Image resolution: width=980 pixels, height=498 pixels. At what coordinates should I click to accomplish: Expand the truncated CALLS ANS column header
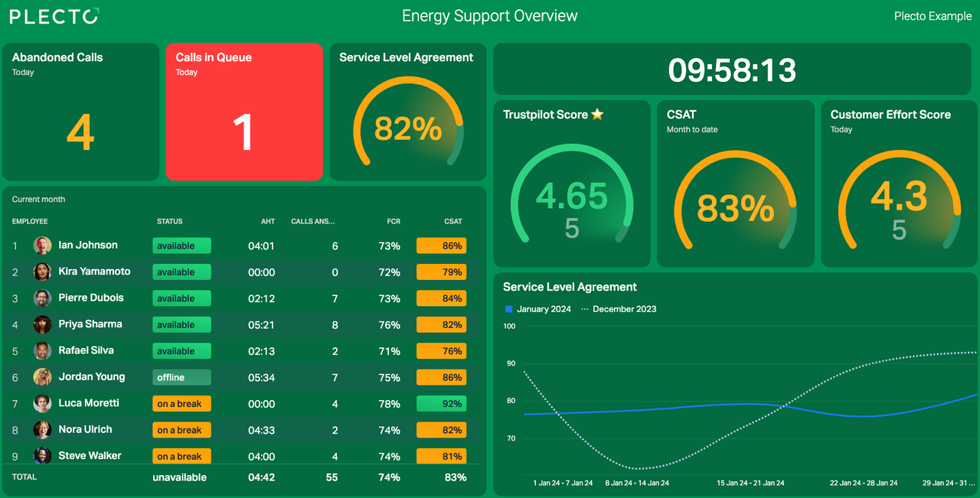tap(312, 221)
